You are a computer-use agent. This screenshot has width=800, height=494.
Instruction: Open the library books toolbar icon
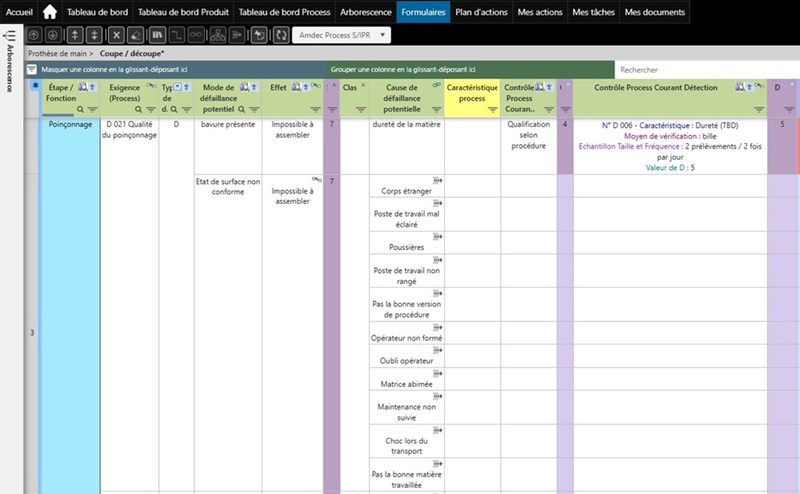tap(158, 35)
